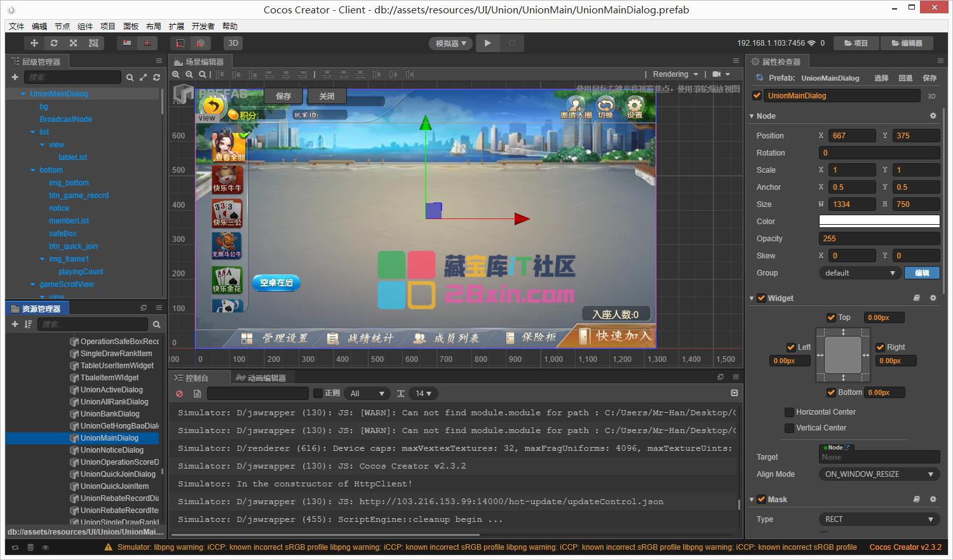Uncheck the Widget Top alignment checkbox
Viewport: 953px width, 560px height.
pos(831,317)
